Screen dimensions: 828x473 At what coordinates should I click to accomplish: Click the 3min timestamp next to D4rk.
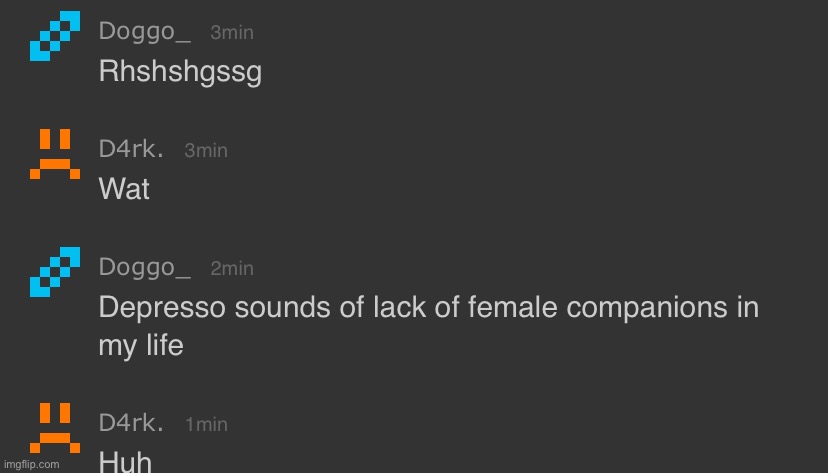[206, 151]
